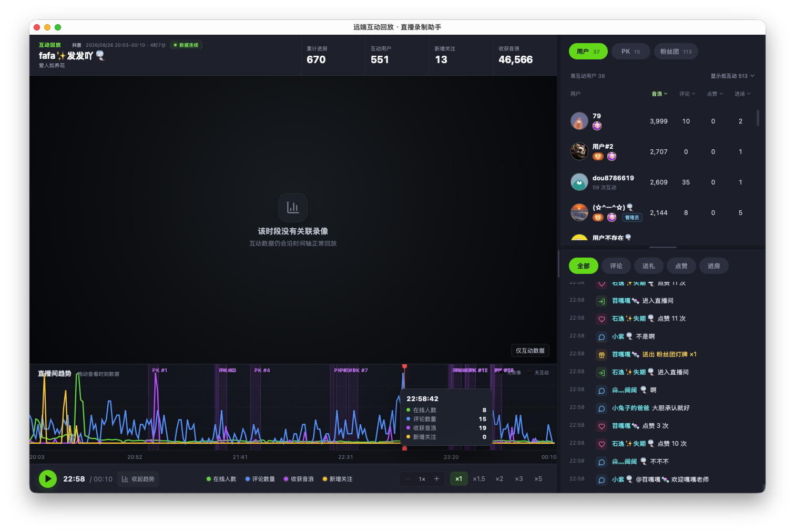Filter the feed by 送礼

click(649, 266)
